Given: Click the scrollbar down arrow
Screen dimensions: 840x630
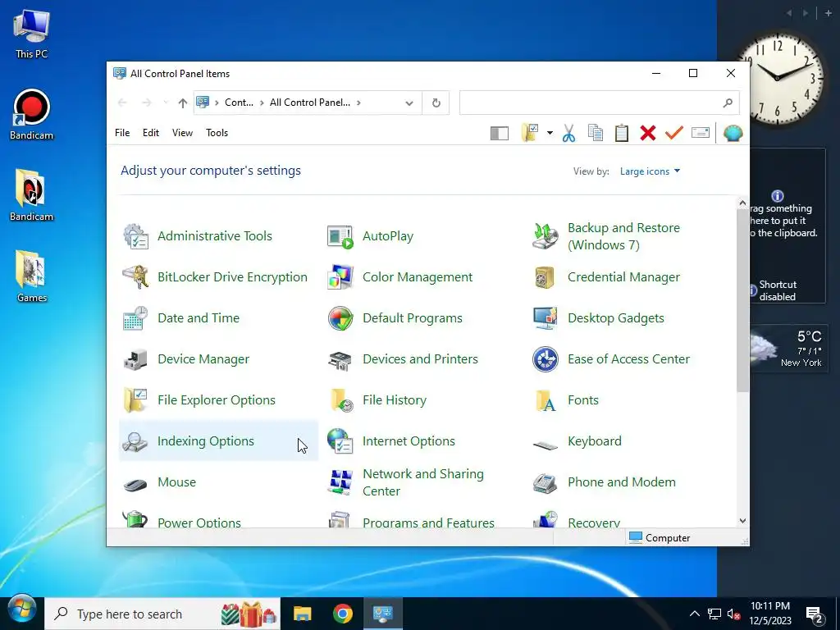Looking at the screenshot, I should [742, 521].
